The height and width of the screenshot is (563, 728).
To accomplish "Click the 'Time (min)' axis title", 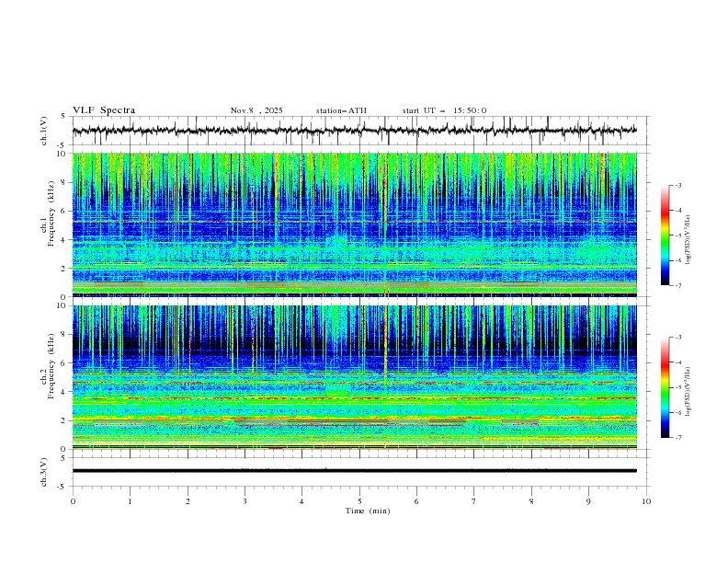I will (x=368, y=511).
